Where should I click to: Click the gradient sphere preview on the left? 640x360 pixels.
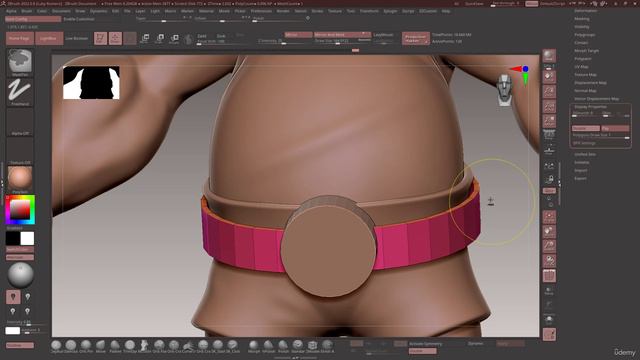[x=20, y=276]
